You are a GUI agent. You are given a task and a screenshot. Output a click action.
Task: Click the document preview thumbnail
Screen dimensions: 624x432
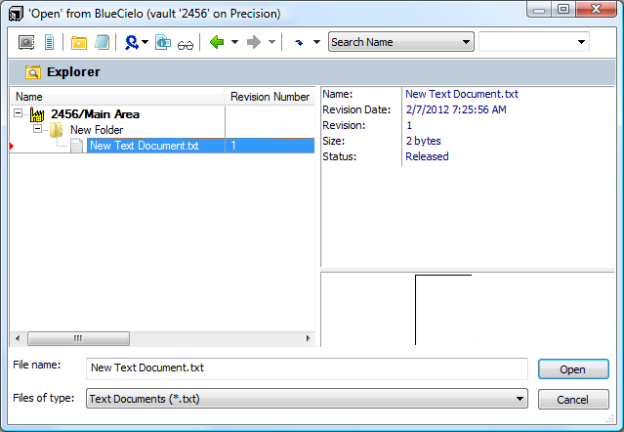click(x=444, y=309)
